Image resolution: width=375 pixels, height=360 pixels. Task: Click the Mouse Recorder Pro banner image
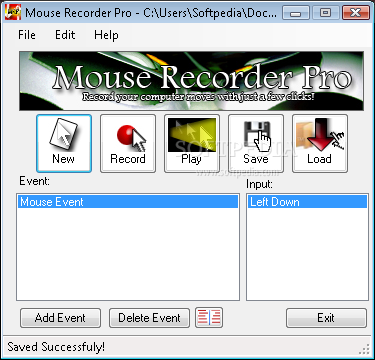click(191, 81)
